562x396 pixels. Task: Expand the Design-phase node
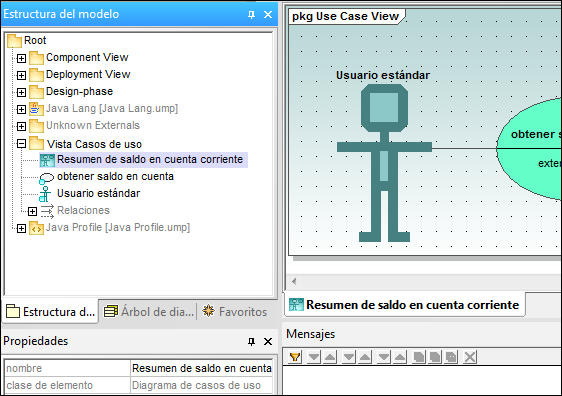(x=22, y=92)
